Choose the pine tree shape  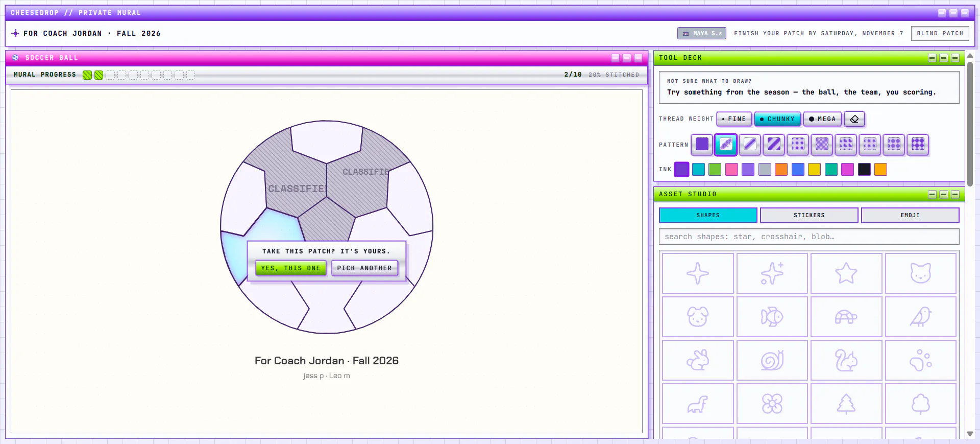coord(846,404)
